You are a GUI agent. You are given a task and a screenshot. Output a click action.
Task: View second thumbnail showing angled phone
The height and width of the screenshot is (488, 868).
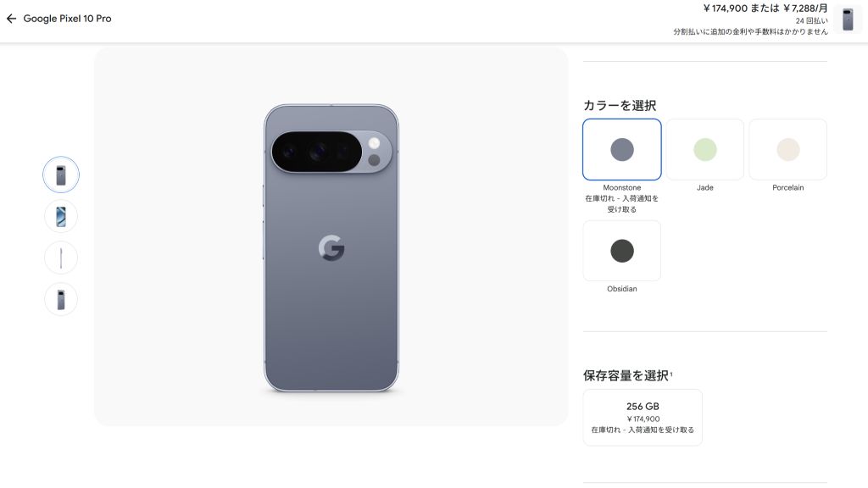pos(61,216)
